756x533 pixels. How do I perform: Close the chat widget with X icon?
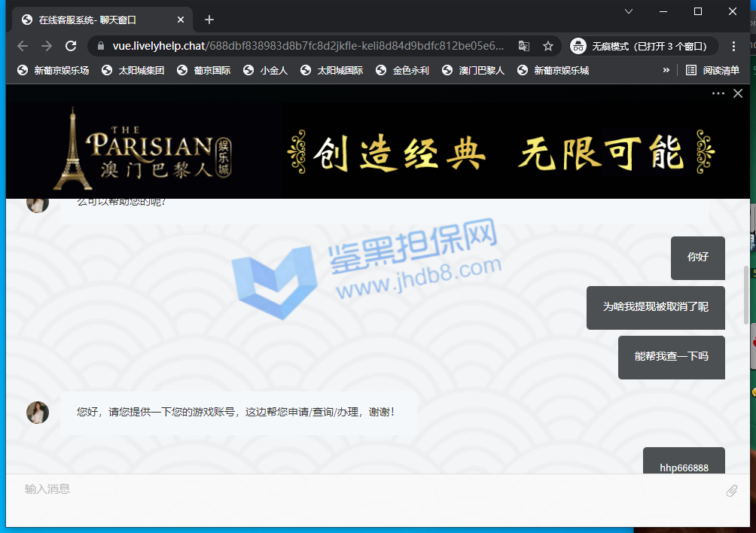click(738, 93)
